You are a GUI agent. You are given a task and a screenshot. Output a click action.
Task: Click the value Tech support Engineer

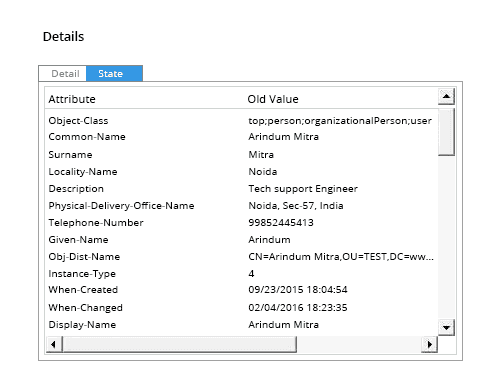pyautogui.click(x=303, y=189)
